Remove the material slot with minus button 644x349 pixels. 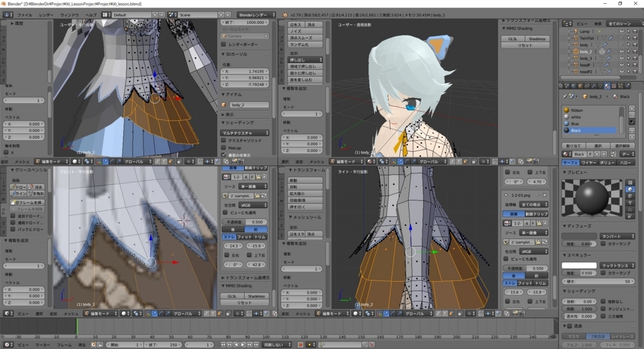tap(631, 115)
